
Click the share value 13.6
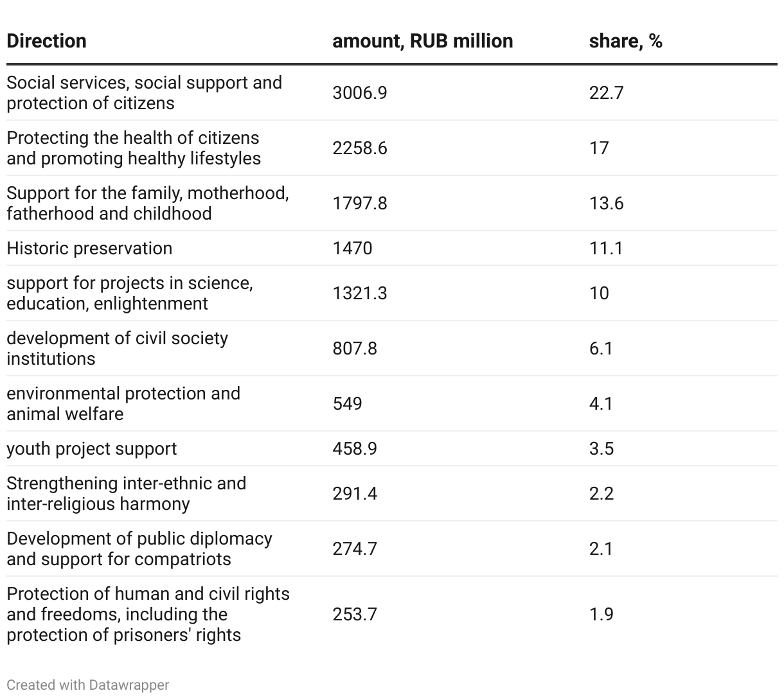[x=606, y=204]
